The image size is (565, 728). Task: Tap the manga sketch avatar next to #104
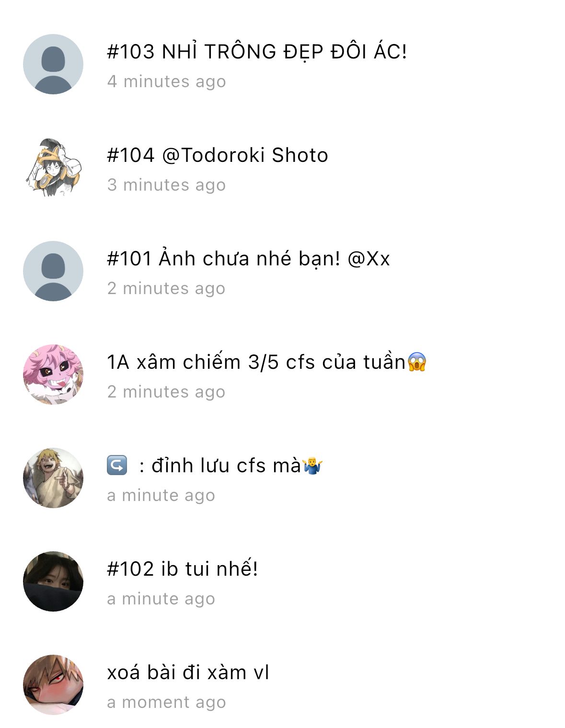53,168
